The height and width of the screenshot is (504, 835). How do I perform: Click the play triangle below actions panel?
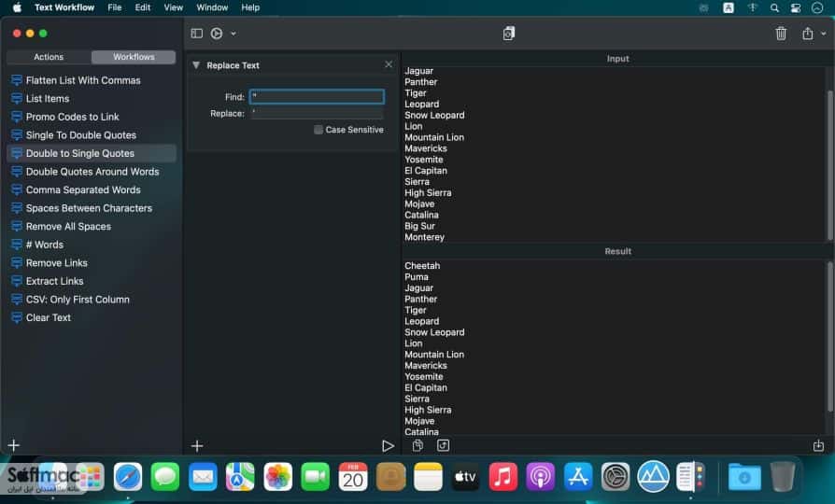pyautogui.click(x=388, y=446)
